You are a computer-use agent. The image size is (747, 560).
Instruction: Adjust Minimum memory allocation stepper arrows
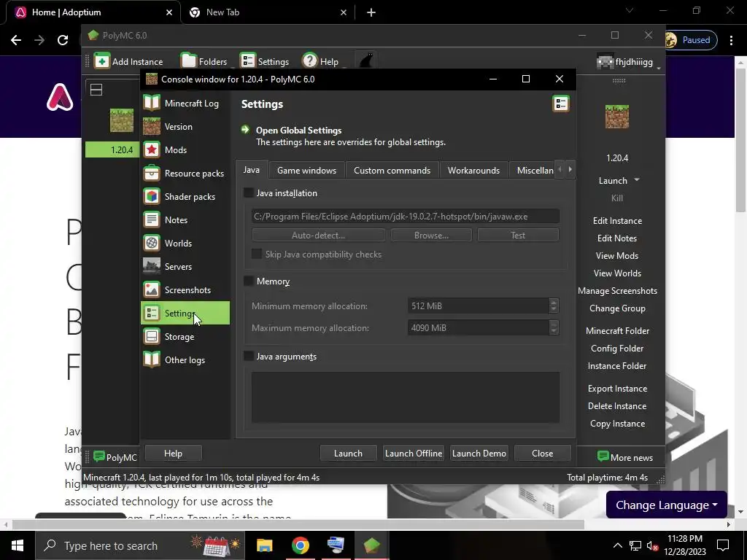click(553, 306)
